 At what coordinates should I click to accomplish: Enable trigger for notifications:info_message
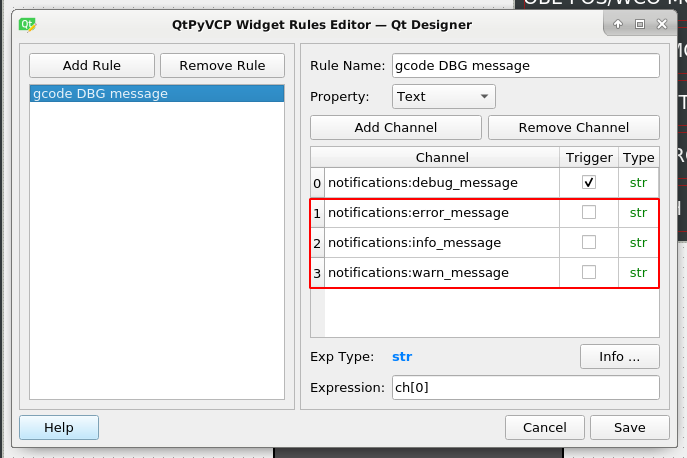point(589,242)
